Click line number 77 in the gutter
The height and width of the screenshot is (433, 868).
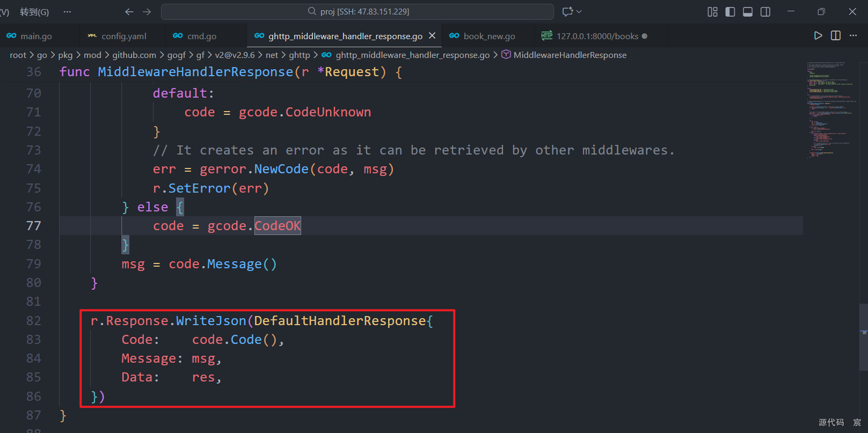tap(33, 226)
